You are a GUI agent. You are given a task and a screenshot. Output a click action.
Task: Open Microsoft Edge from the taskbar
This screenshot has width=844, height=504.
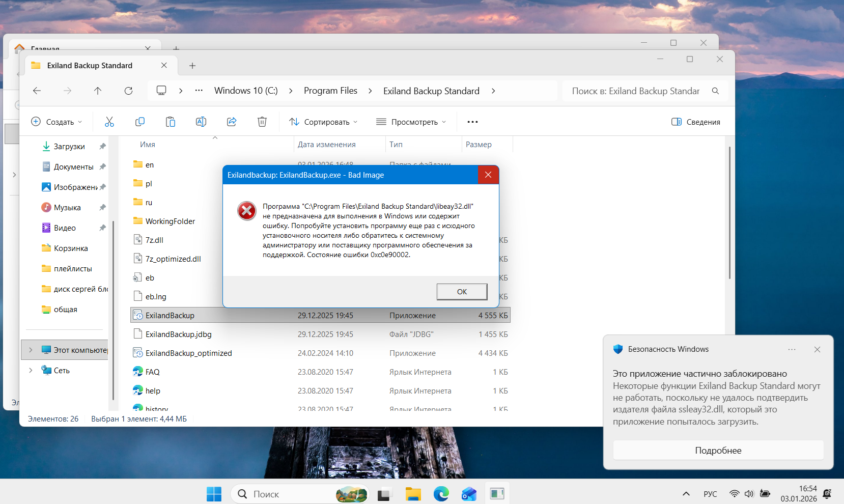click(x=441, y=494)
